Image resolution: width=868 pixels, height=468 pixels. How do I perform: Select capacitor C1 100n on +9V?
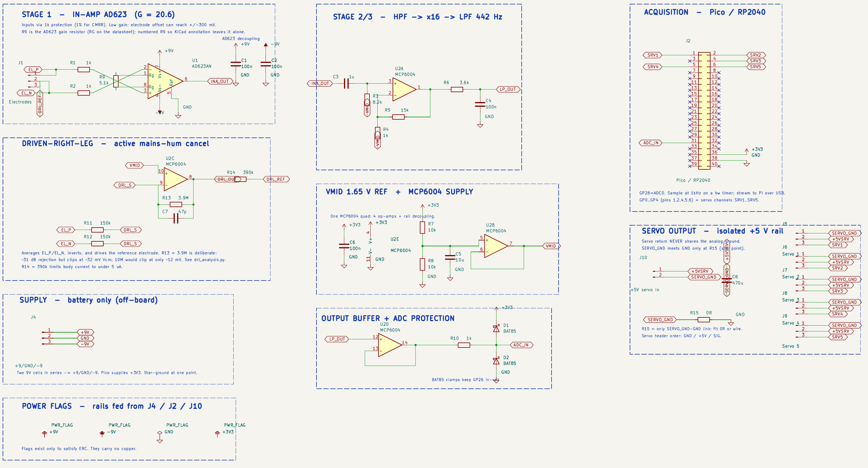pos(236,64)
